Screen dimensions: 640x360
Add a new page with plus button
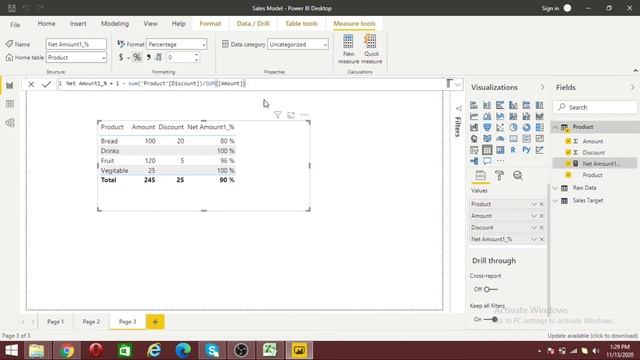[155, 322]
